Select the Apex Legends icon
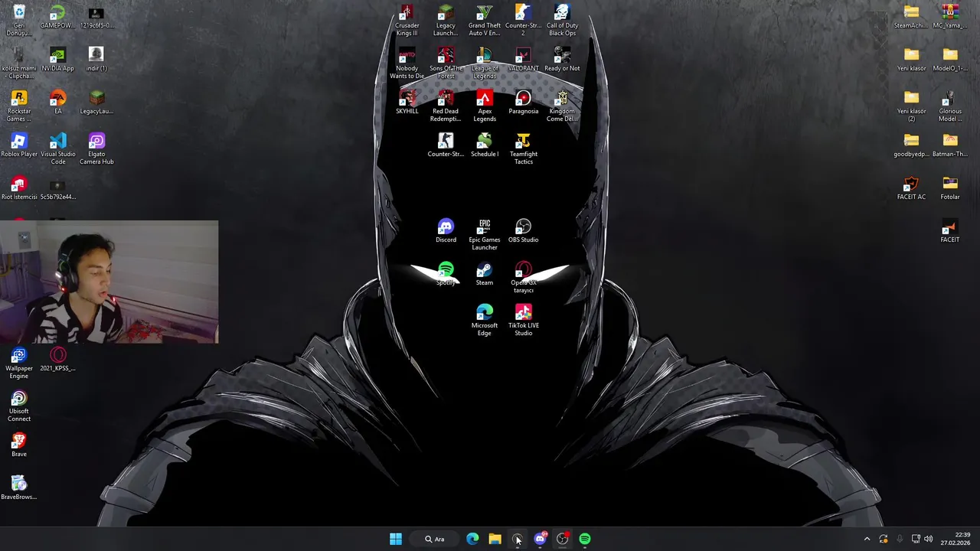Image resolution: width=980 pixels, height=551 pixels. [x=485, y=106]
